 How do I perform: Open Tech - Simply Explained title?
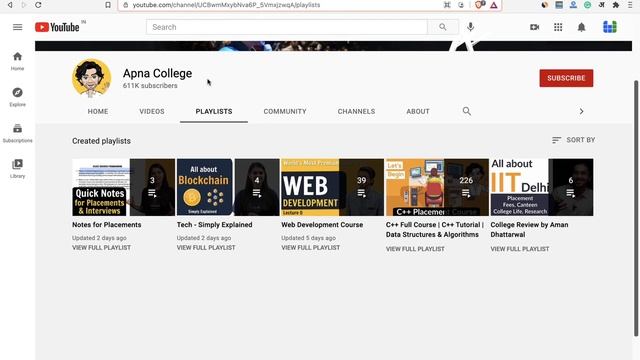(214, 225)
